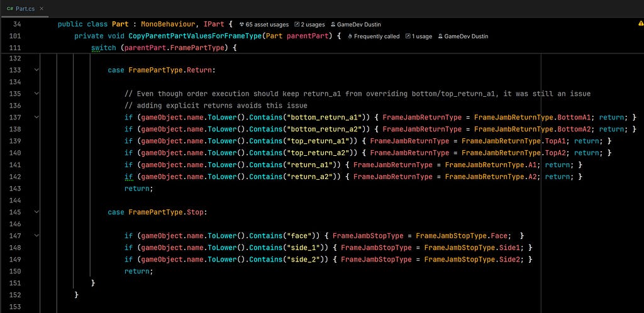Image resolution: width=644 pixels, height=313 pixels.
Task: Click the Frequently called indicator
Action: 374,36
